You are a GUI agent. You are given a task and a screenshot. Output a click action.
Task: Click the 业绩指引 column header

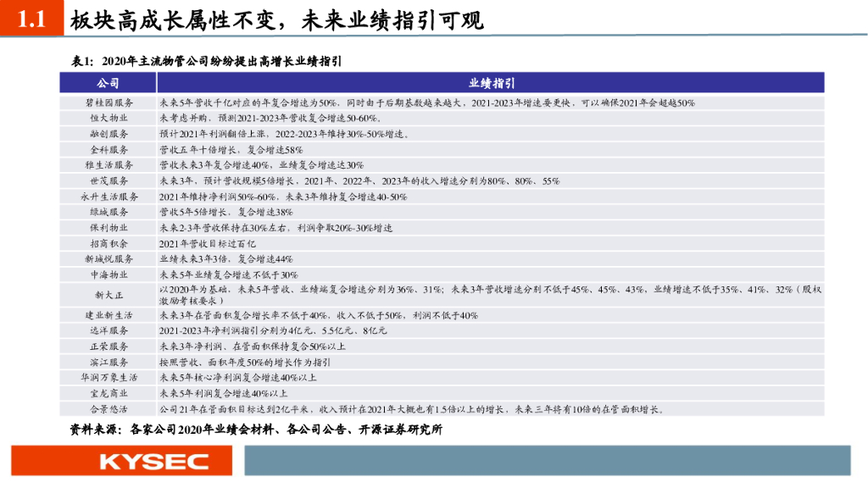tap(491, 83)
